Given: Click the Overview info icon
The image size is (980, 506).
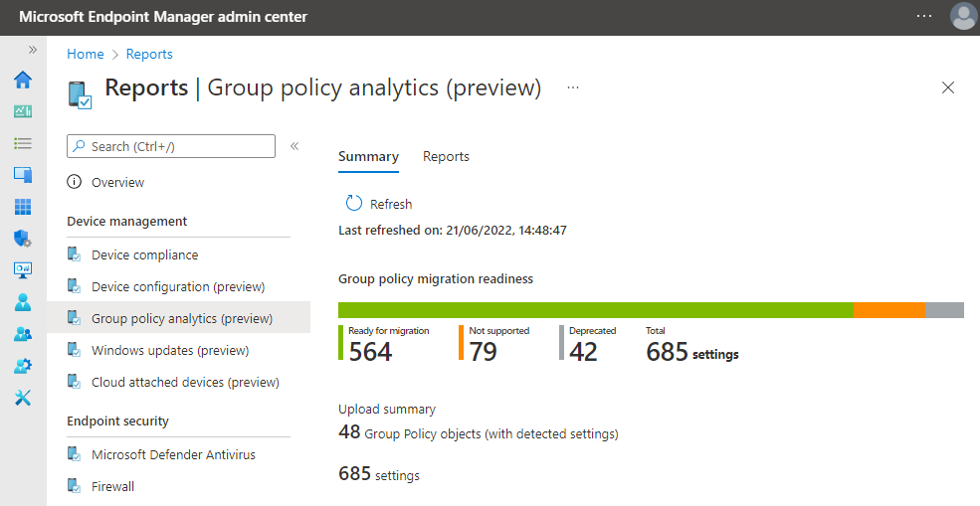Looking at the screenshot, I should coord(75,182).
